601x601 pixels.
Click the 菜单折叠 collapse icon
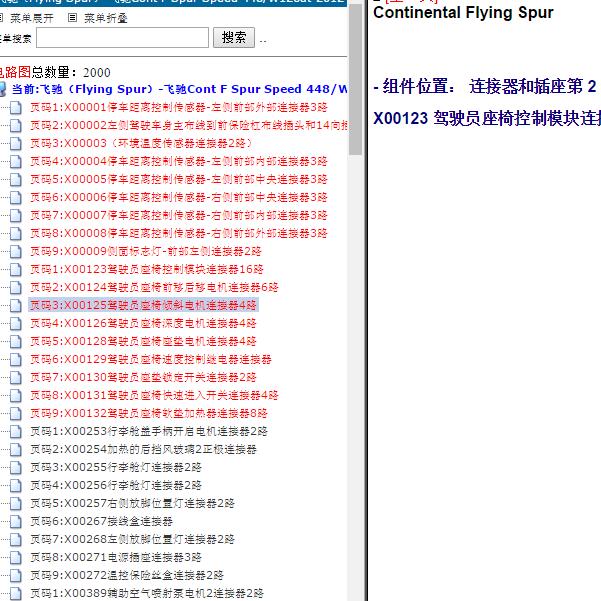coord(72,18)
